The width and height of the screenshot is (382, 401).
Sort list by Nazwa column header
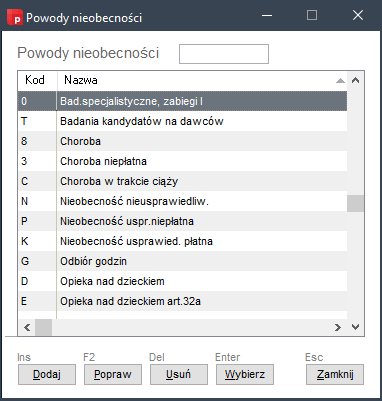tap(202, 80)
